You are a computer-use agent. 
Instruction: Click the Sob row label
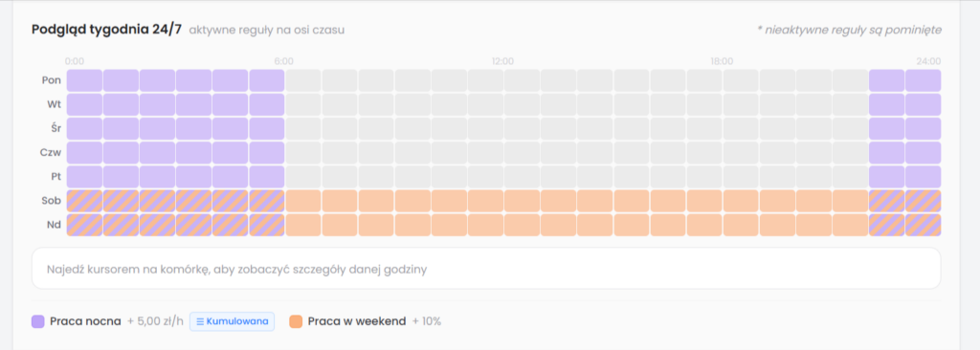click(x=52, y=201)
